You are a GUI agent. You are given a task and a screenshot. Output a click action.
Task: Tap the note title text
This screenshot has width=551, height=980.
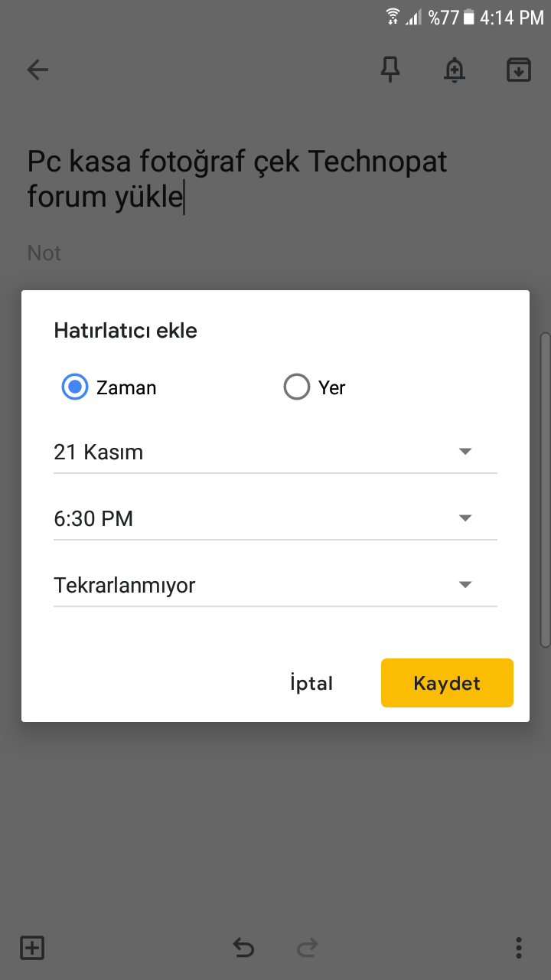pyautogui.click(x=237, y=179)
